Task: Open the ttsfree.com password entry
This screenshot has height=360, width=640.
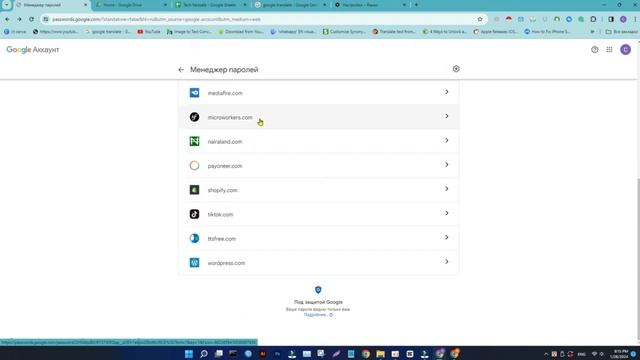Action: point(318,238)
